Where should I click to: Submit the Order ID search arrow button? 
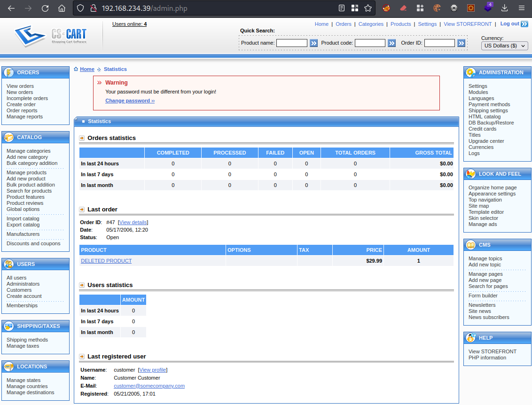pyautogui.click(x=461, y=43)
